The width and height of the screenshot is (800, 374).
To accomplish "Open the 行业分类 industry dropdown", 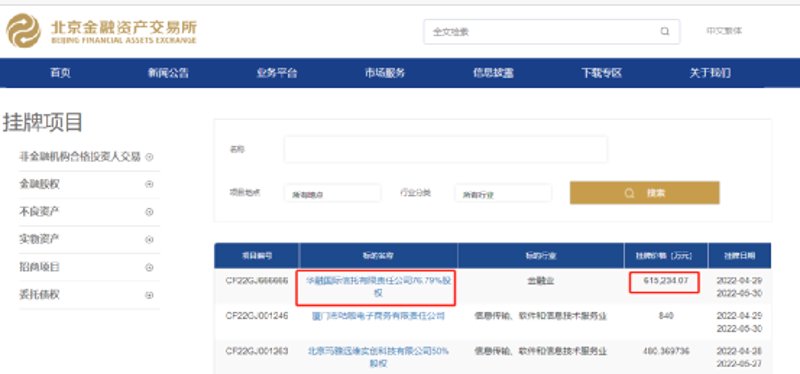I will (503, 193).
